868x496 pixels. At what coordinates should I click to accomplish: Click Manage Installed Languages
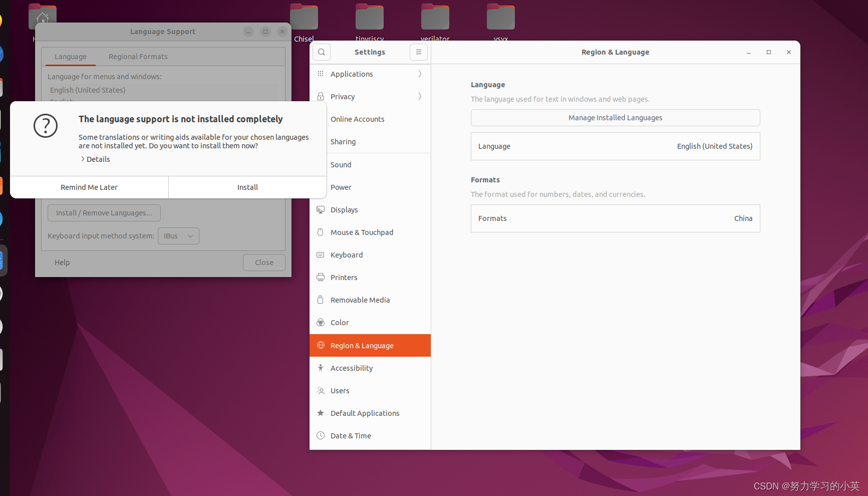point(615,118)
